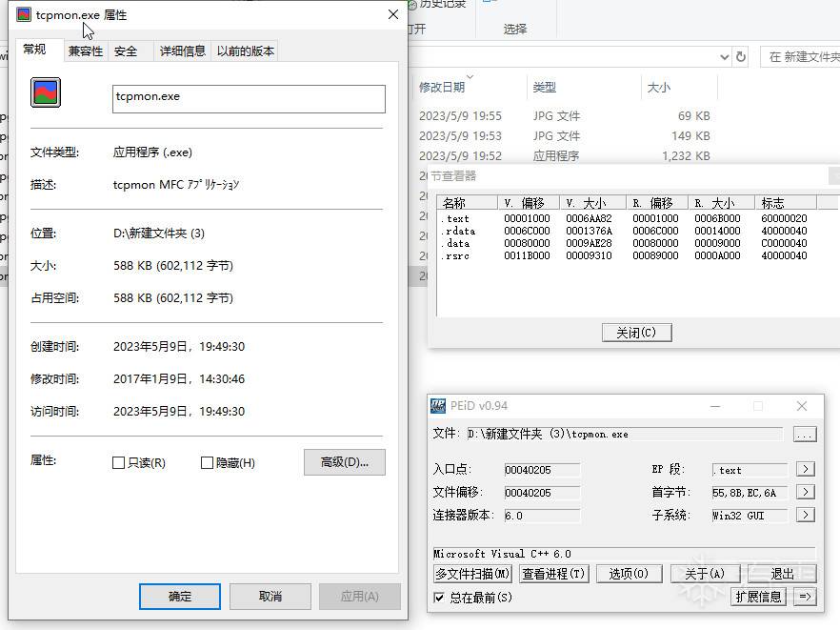The image size is (840, 630).
Task: Open 选项(O) in PEiD
Action: [x=629, y=574]
